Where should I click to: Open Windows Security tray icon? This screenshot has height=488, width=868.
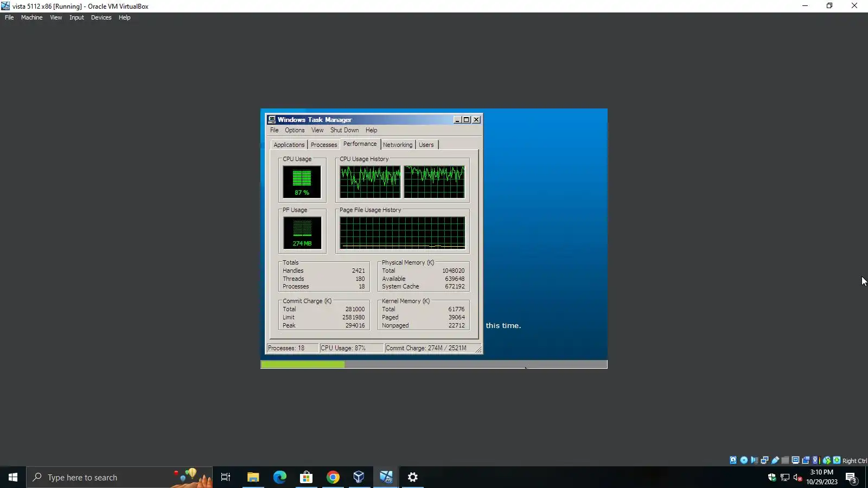pos(772,477)
